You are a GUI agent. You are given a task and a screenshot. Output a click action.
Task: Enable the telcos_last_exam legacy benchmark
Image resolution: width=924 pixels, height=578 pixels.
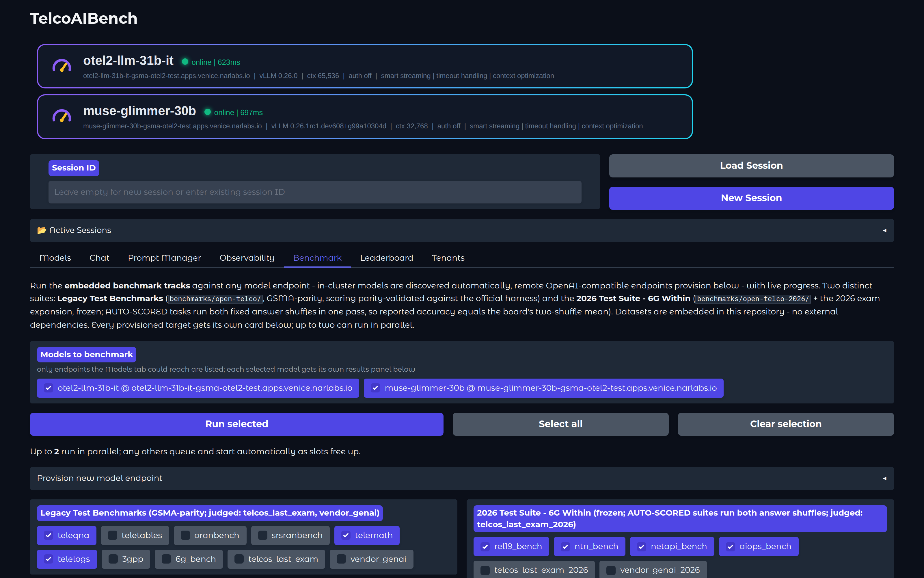pyautogui.click(x=239, y=559)
